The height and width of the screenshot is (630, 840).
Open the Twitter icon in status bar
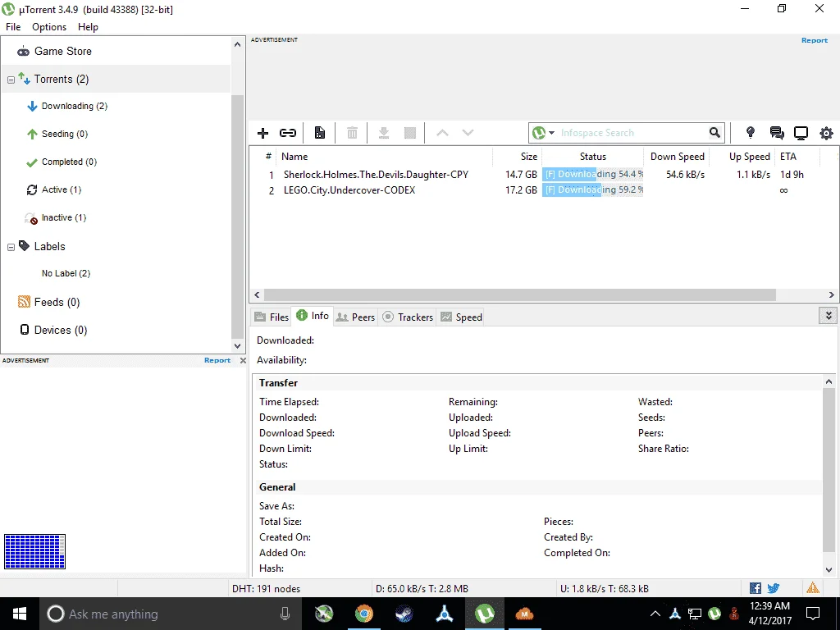click(773, 588)
